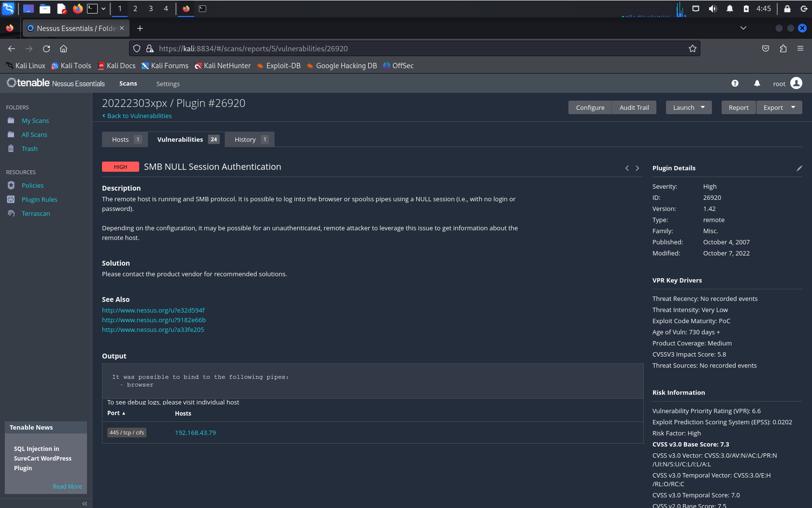Open the root user account menu
Image resolution: width=812 pixels, height=508 pixels.
pos(787,83)
